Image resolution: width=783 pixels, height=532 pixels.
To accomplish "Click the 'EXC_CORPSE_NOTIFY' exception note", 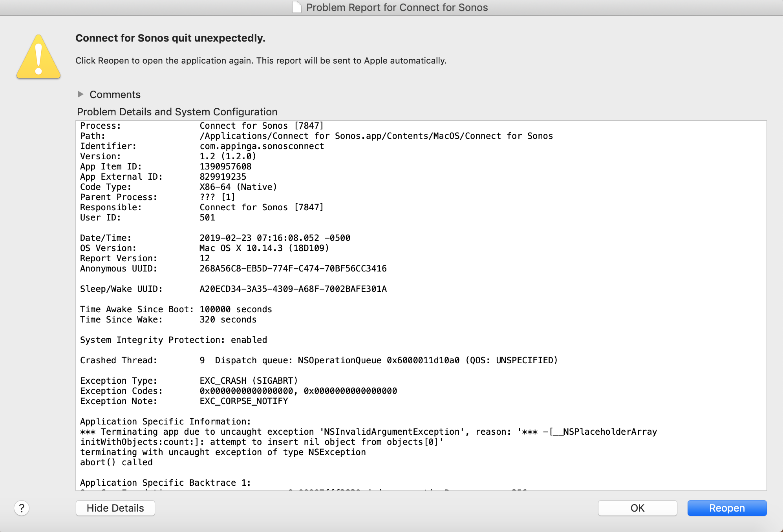I will coord(243,401).
